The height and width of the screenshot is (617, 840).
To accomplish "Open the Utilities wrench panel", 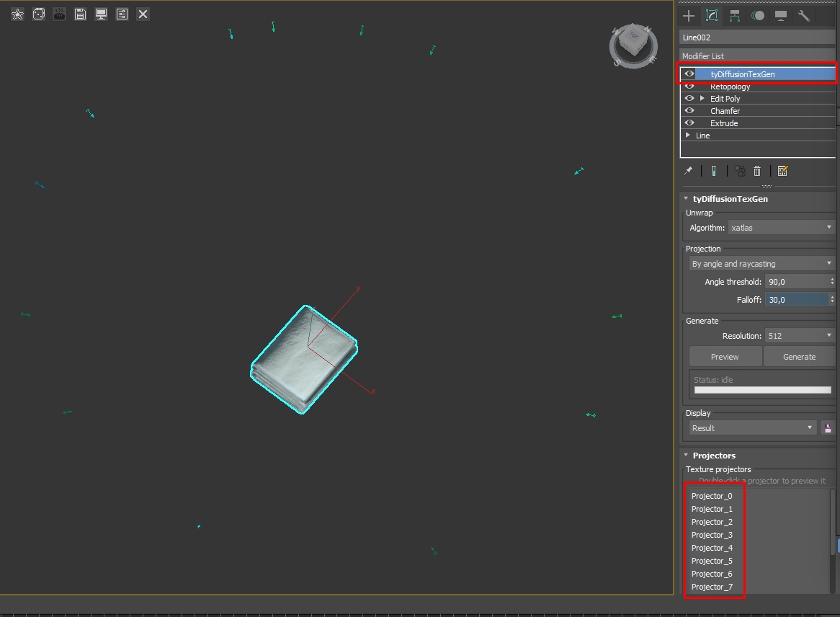I will (x=803, y=16).
